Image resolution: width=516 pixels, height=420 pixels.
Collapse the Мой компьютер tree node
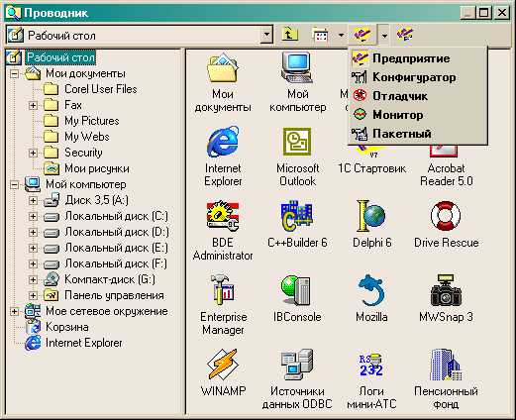coord(14,184)
